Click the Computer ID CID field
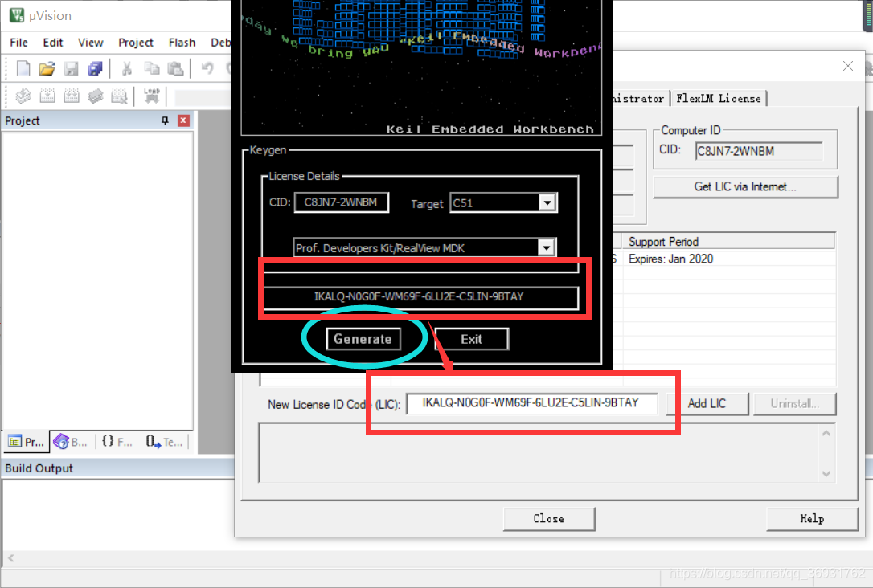The image size is (873, 588). (759, 151)
